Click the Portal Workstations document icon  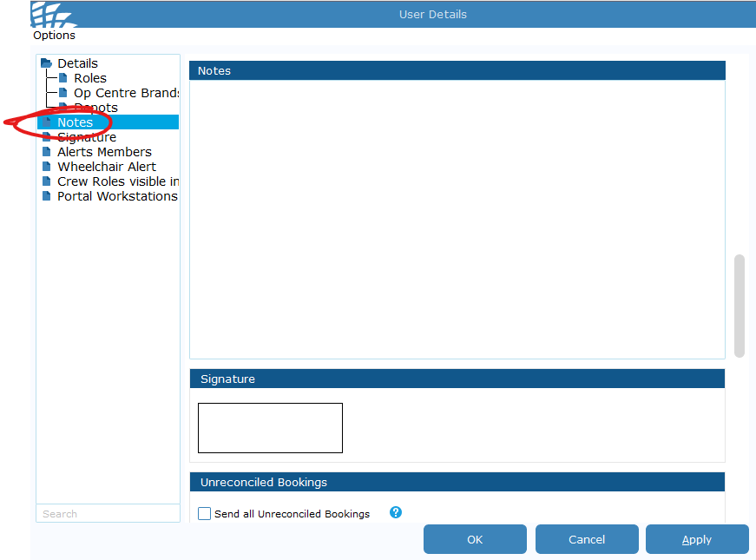point(47,196)
